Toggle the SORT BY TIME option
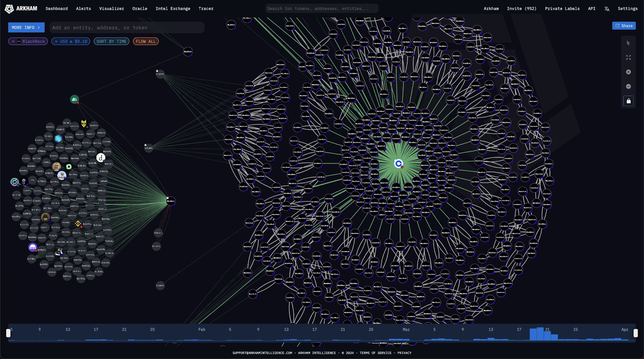The image size is (644, 359). (111, 42)
